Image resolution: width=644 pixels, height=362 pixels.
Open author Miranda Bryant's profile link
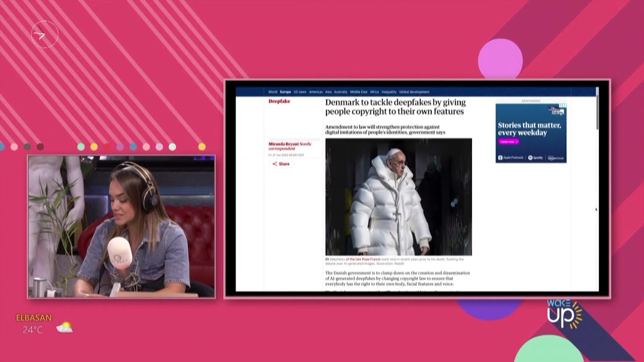click(283, 144)
